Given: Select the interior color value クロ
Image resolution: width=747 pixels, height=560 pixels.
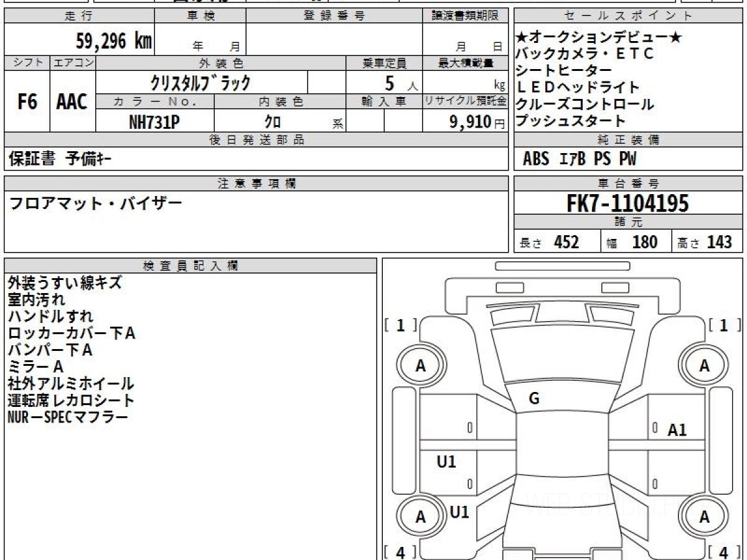Looking at the screenshot, I should click(273, 123).
